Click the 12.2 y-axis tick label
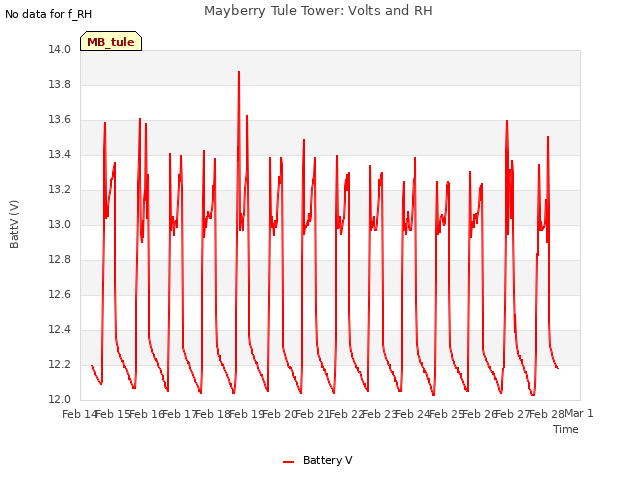 [60, 364]
